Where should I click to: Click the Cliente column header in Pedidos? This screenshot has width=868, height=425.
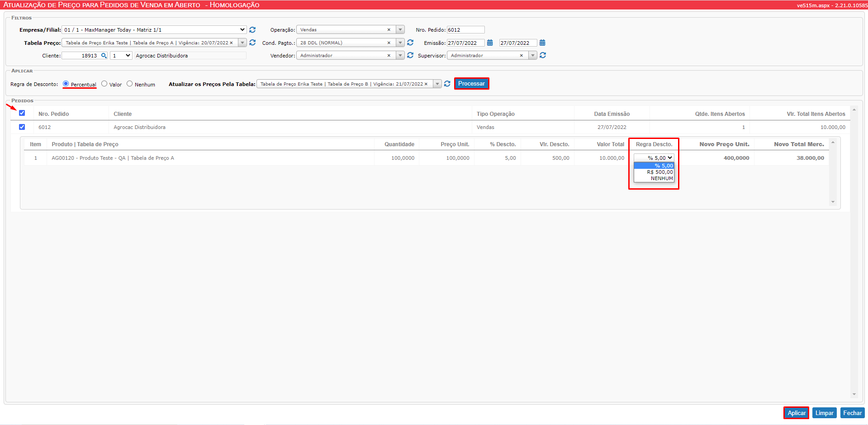coord(123,114)
